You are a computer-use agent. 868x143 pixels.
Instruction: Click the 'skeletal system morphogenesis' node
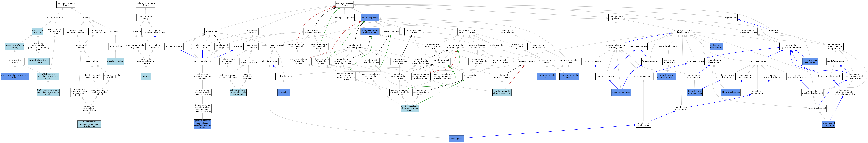coord(695,92)
